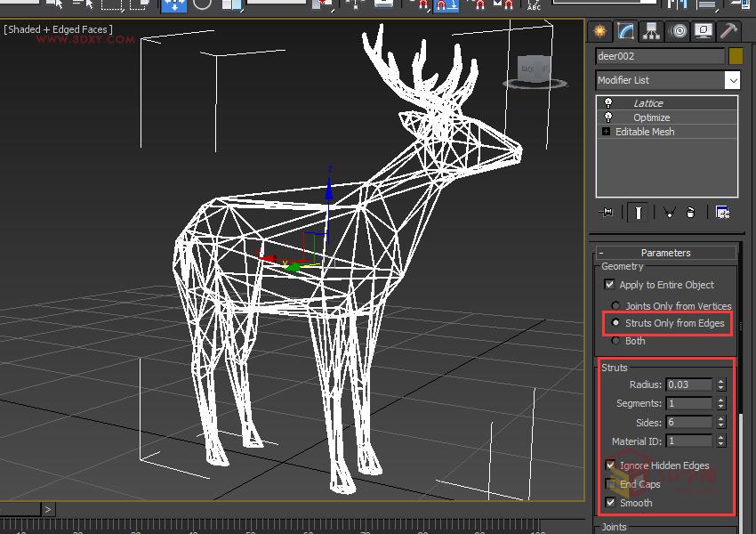756x534 pixels.
Task: Select Joints Only from Vertices option
Action: click(x=615, y=306)
